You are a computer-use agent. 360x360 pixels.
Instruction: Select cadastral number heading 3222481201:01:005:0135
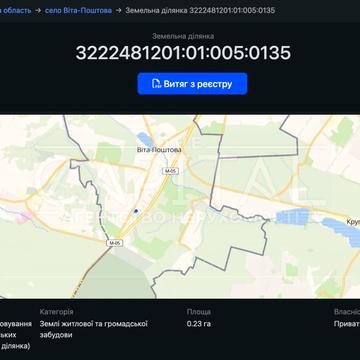point(183,53)
